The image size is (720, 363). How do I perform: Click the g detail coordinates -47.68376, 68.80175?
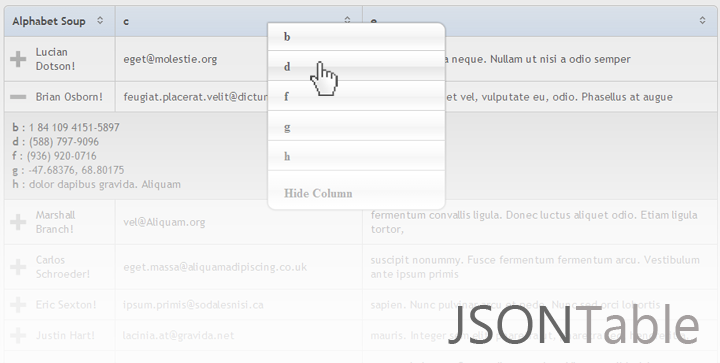pos(76,170)
